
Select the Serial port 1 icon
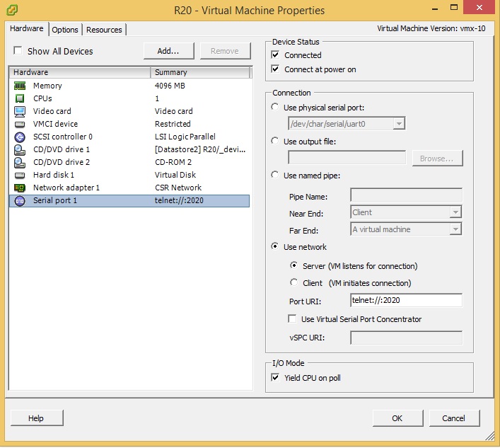[x=20, y=201]
